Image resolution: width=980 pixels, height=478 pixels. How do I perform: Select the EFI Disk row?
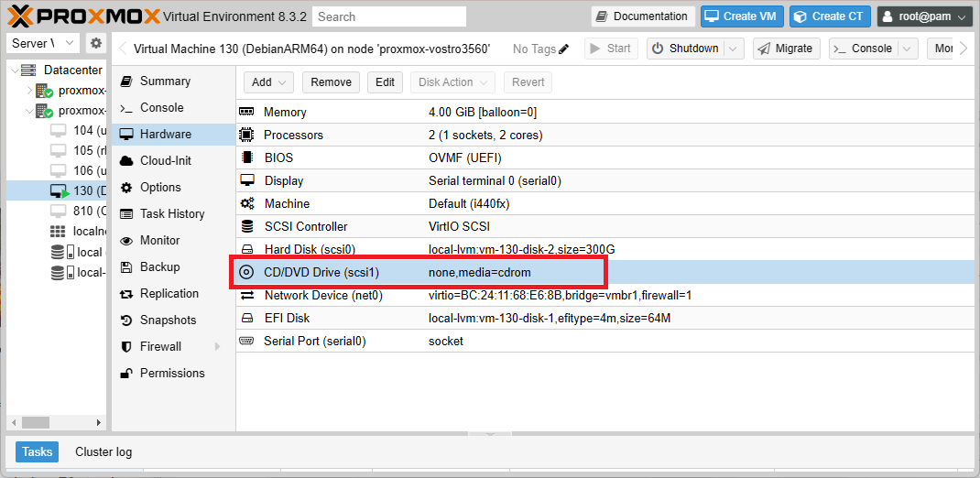[x=607, y=318]
